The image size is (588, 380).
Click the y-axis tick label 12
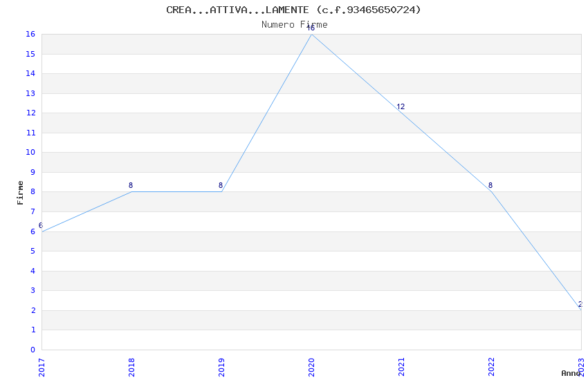(x=30, y=113)
